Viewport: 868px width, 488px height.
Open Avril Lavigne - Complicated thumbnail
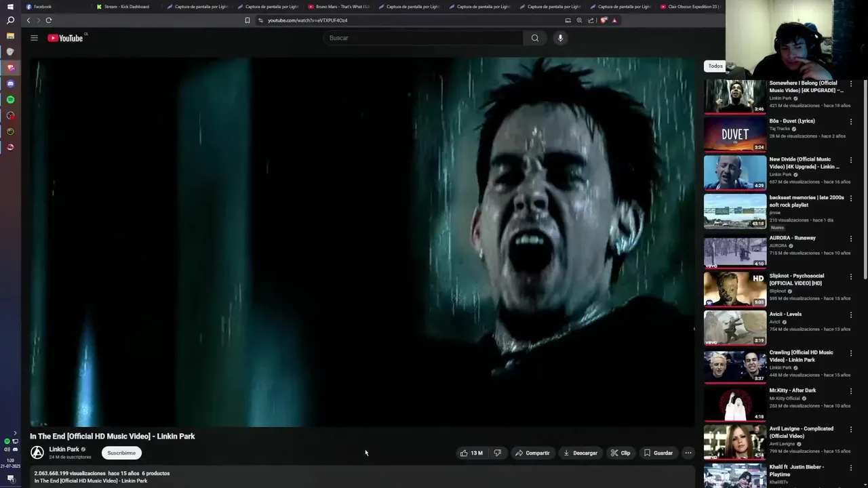pos(735,443)
